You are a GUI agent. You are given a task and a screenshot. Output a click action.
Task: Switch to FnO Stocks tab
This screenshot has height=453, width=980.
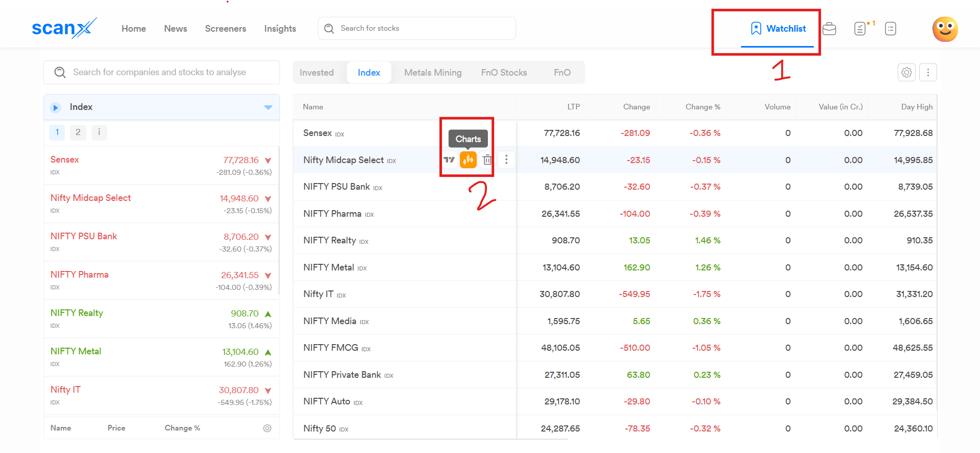click(504, 73)
